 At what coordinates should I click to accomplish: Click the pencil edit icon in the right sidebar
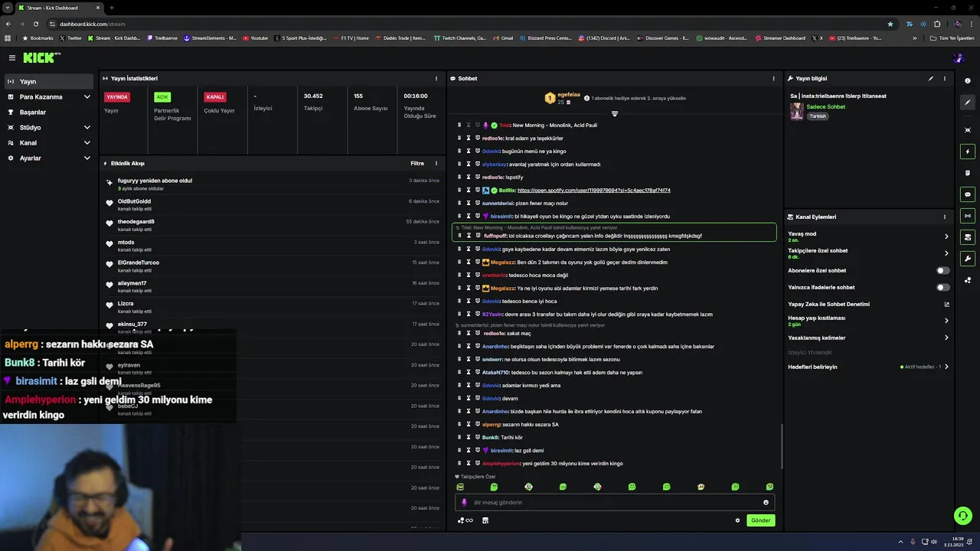click(968, 102)
